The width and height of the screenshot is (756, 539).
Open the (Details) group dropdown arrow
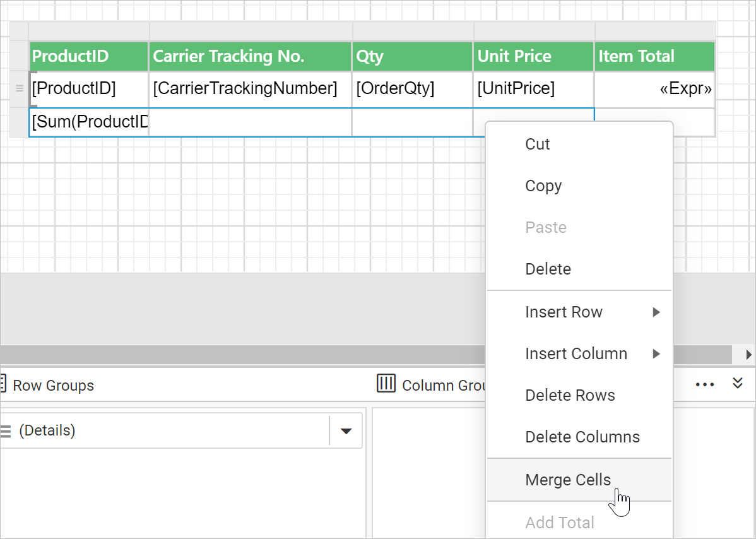[346, 431]
